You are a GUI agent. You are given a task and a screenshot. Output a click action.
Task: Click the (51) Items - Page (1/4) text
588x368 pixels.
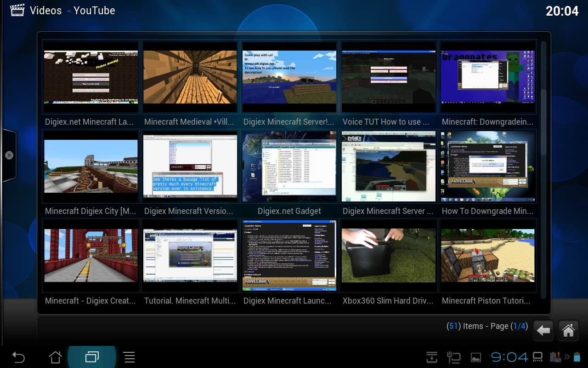(487, 326)
